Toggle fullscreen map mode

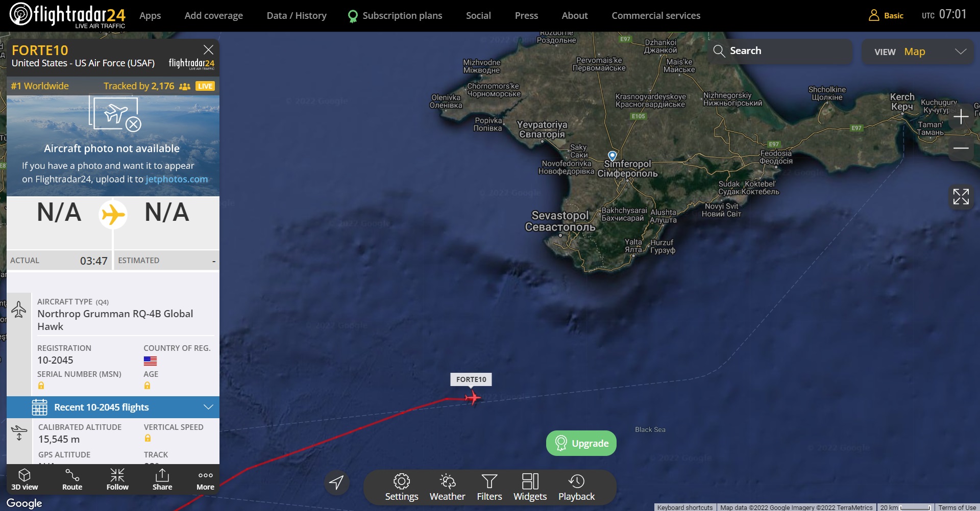961,196
